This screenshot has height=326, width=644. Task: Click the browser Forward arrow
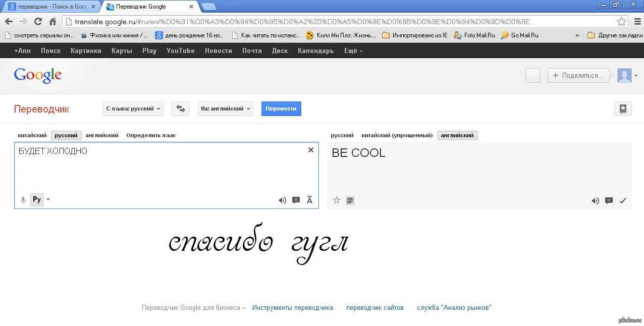click(23, 22)
